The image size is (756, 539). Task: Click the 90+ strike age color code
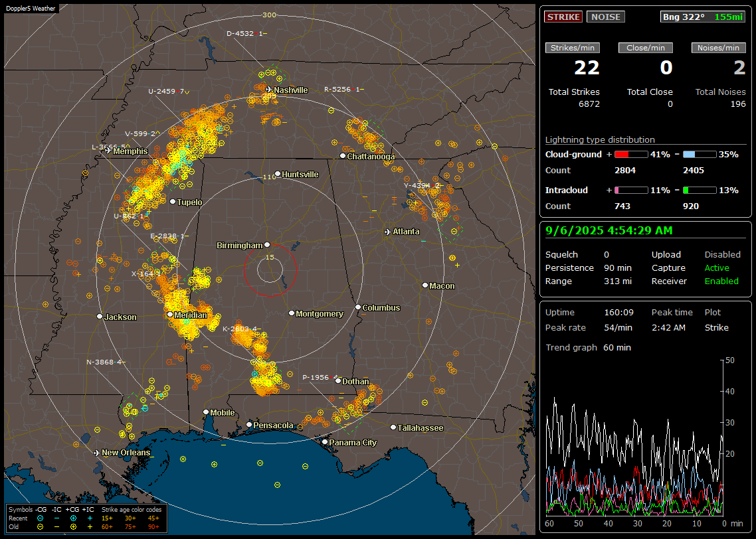[x=153, y=527]
